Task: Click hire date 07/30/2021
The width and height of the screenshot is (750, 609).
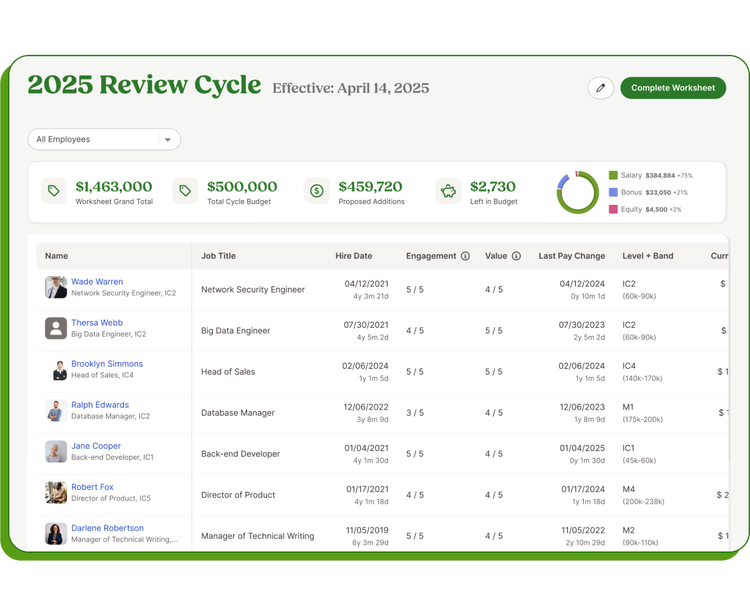Action: pos(366,325)
